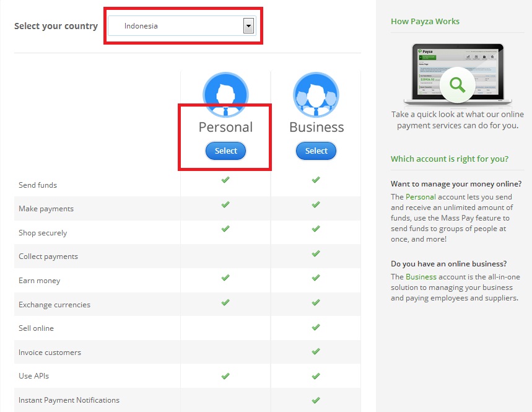Click the Business column heading text

click(316, 127)
